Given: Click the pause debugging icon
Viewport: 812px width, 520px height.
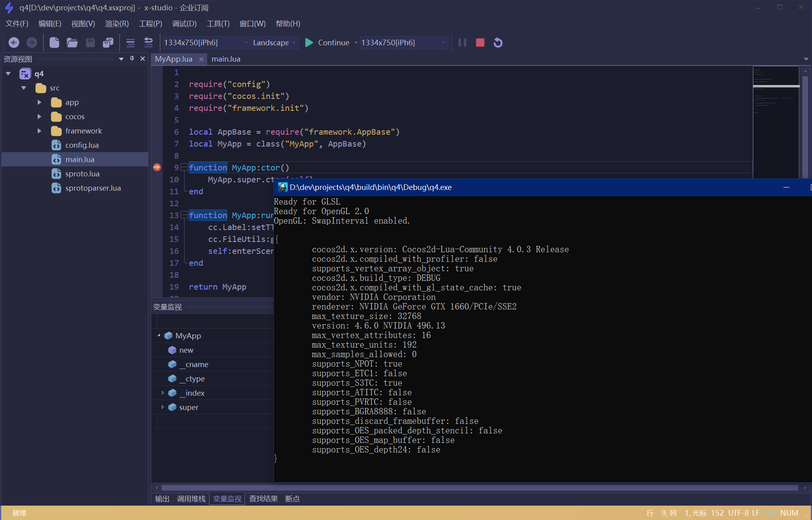Looking at the screenshot, I should click(x=462, y=43).
